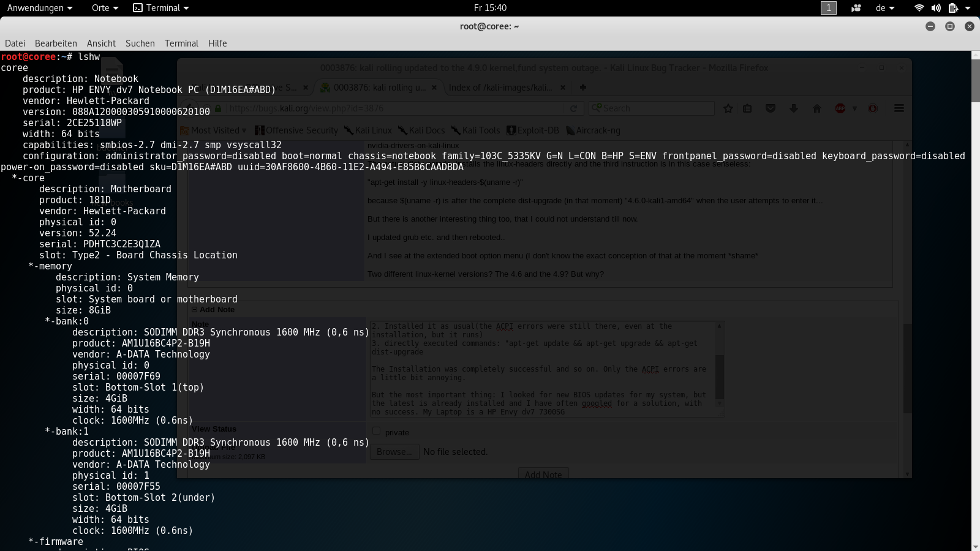Click the screen recorder camera icon
The width and height of the screenshot is (980, 551).
coord(856,8)
